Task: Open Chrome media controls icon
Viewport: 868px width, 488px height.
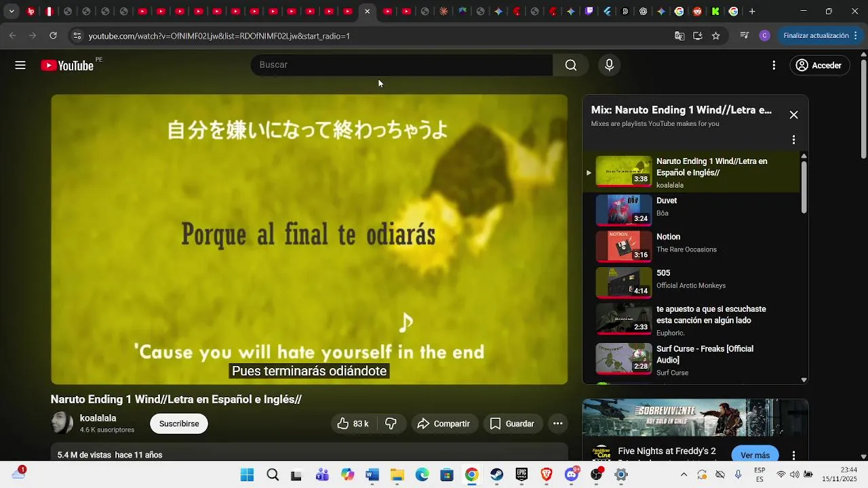Action: tap(745, 36)
